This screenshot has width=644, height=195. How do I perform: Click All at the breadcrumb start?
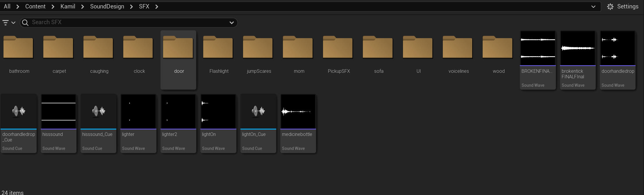coord(7,7)
